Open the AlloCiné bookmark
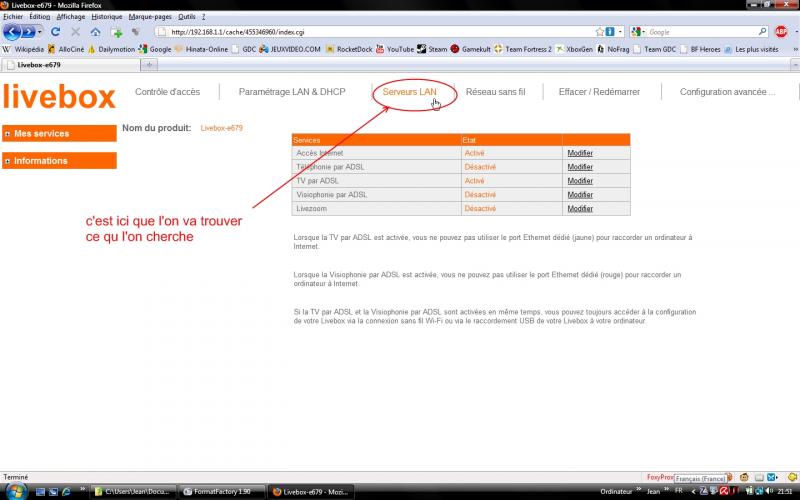800x500 pixels. (x=66, y=49)
